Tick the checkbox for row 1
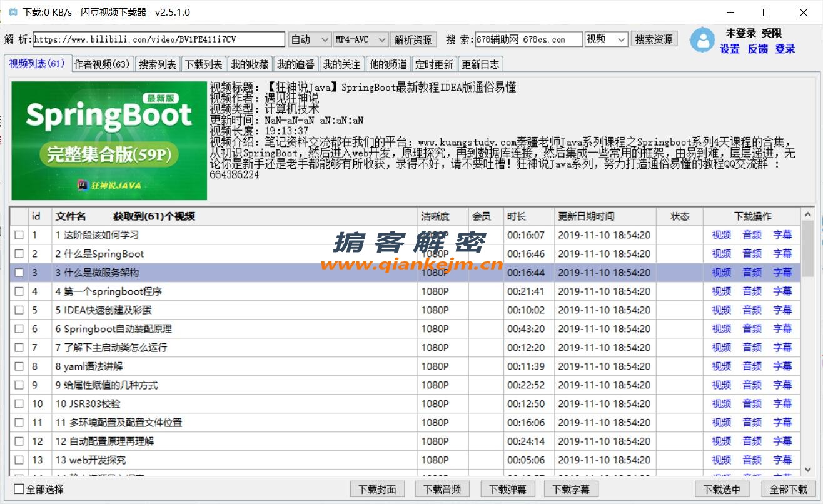 [x=19, y=235]
